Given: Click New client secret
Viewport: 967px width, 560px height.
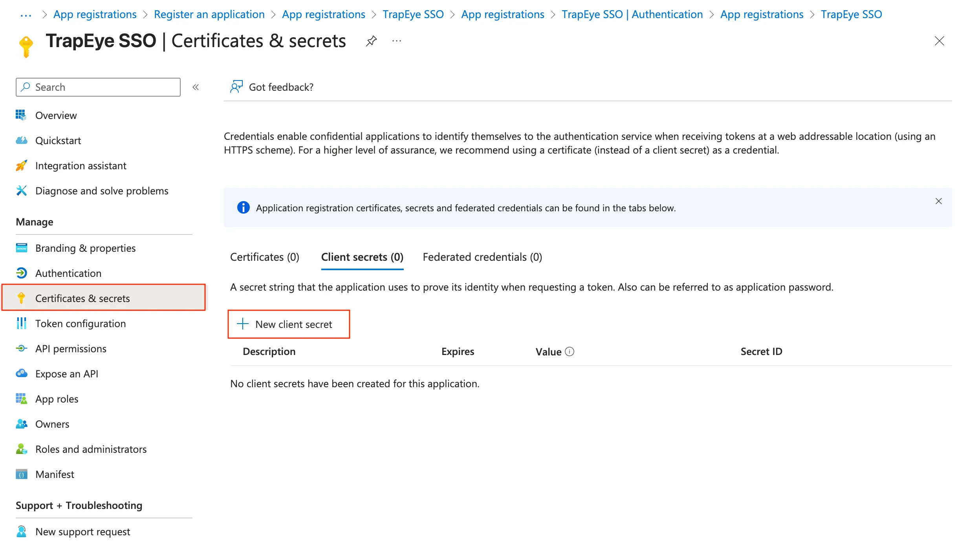Looking at the screenshot, I should (x=289, y=324).
